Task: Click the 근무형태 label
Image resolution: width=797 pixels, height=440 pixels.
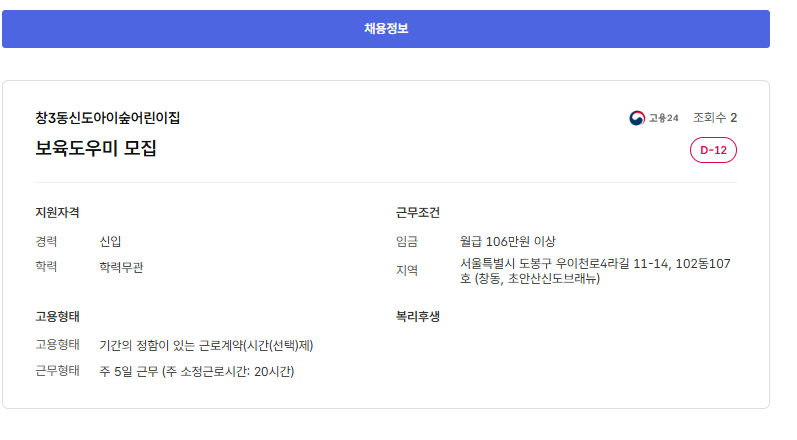Action: pyautogui.click(x=57, y=372)
